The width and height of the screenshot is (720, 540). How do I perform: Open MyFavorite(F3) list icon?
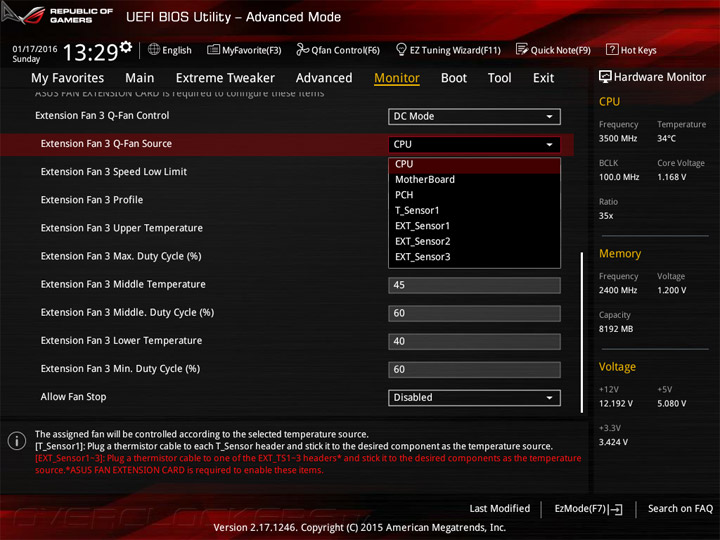pyautogui.click(x=213, y=49)
